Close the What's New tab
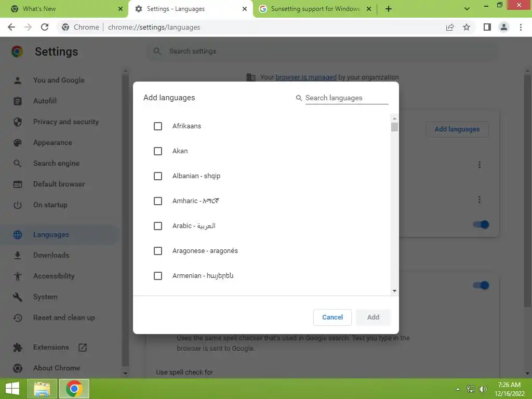The width and height of the screenshot is (532, 399). coord(121,9)
